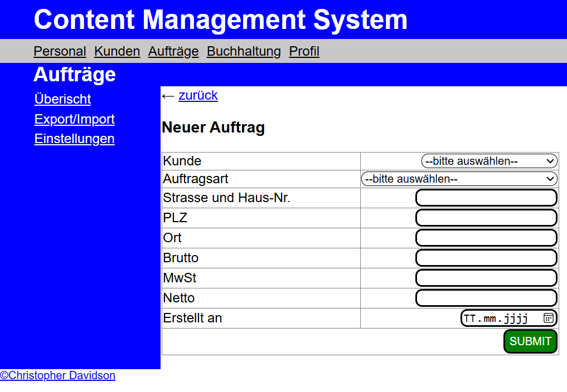Open the Kunde dropdown

coord(489,161)
